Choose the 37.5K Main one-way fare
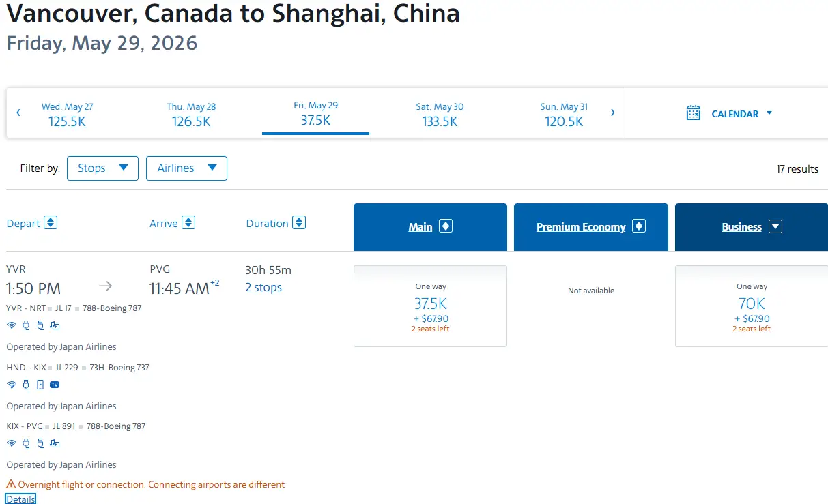The image size is (828, 504). coord(430,306)
